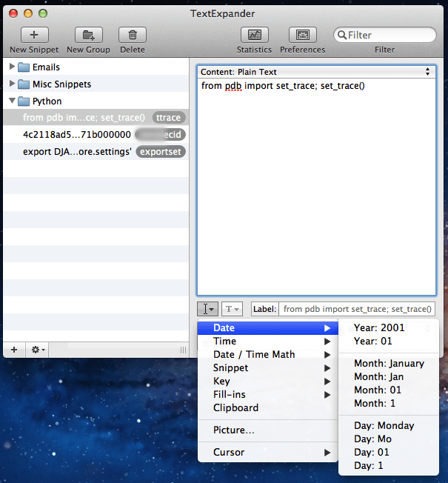Click the Filter magnifying glass icon
The image size is (448, 483).
(x=342, y=35)
